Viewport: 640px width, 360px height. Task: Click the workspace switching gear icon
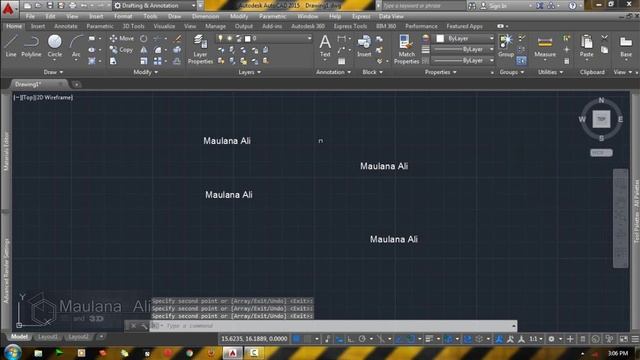[551, 339]
